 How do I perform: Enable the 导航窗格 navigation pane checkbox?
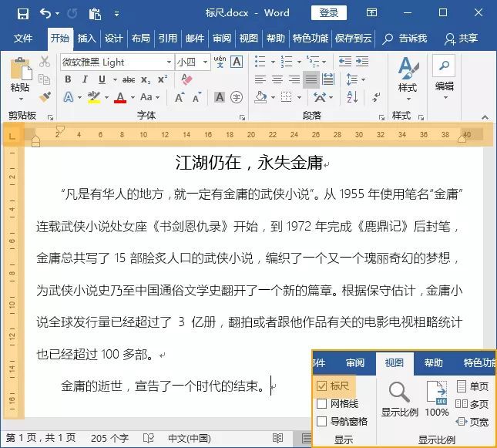point(321,422)
